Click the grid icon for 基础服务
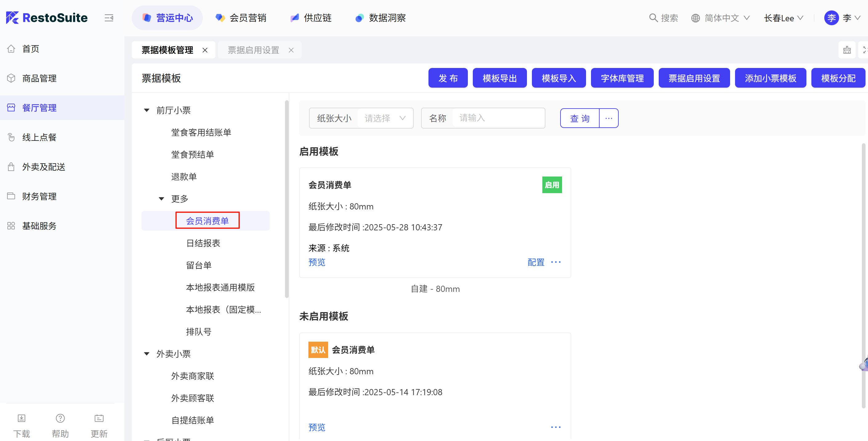Screen dimensions: 868x441 [11, 225]
